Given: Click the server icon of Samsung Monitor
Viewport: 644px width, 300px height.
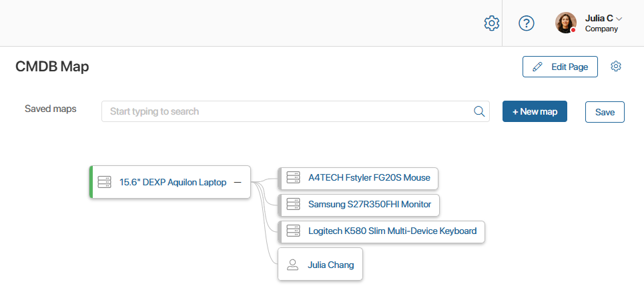Looking at the screenshot, I should [x=293, y=204].
